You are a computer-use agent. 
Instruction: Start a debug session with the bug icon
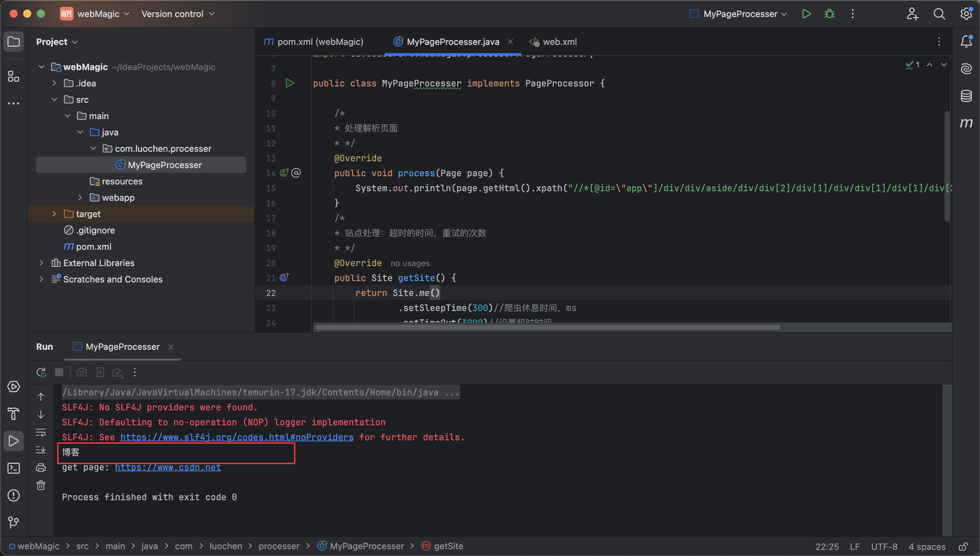829,14
